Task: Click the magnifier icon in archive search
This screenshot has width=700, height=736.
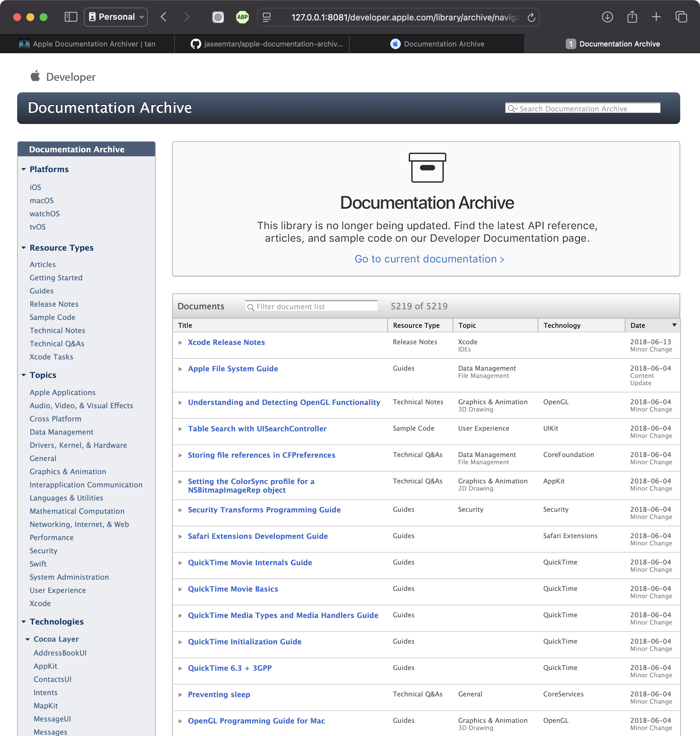Action: coord(512,108)
